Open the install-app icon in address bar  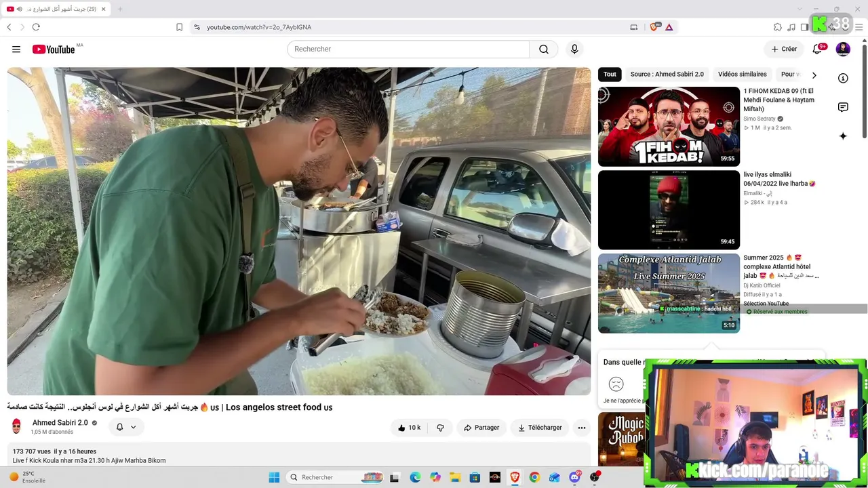634,27
